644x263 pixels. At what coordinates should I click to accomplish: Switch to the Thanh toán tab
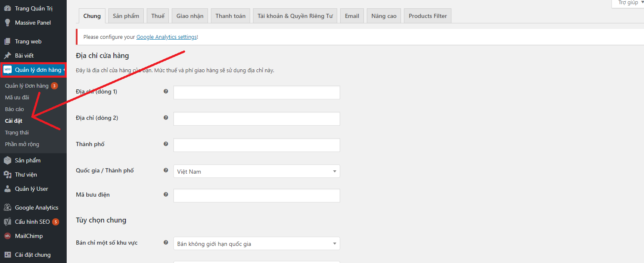tap(230, 16)
